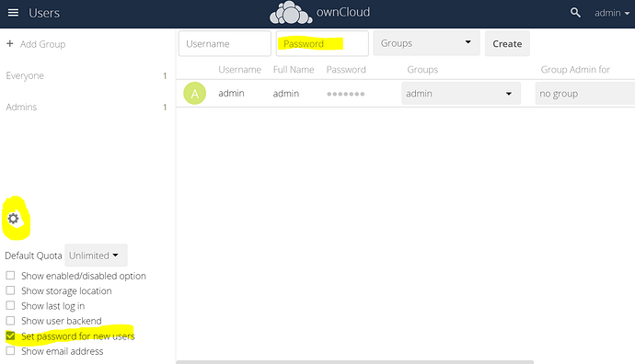Click the Group Admin for column header
Viewport: 635px width, 364px height.
point(575,70)
